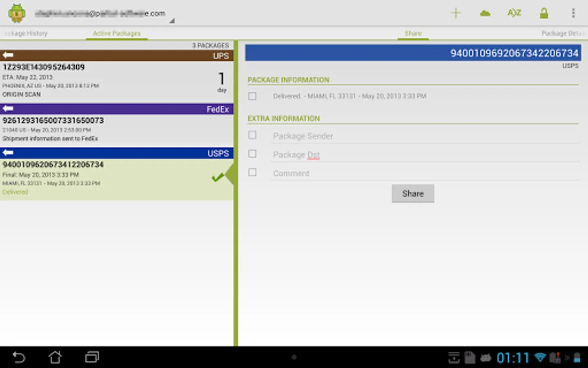Tap the SD card status bar icon

[470, 358]
